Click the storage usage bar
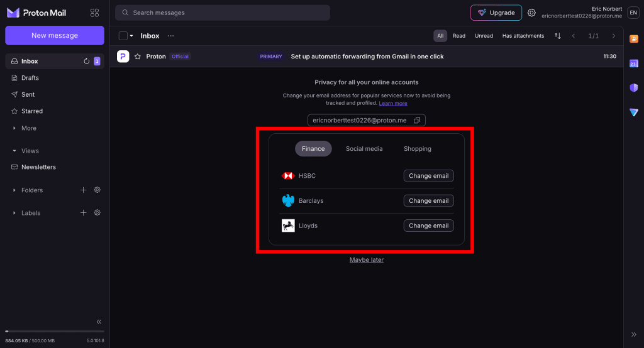The image size is (644, 348). pos(55,331)
